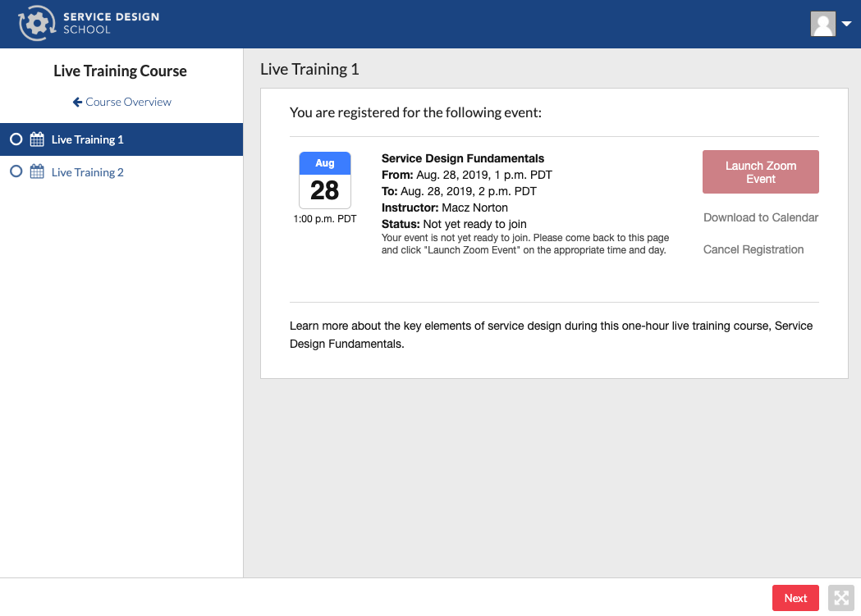Viewport: 861px width, 616px height.
Task: Click the Service Design School gear logo
Action: [x=35, y=24]
